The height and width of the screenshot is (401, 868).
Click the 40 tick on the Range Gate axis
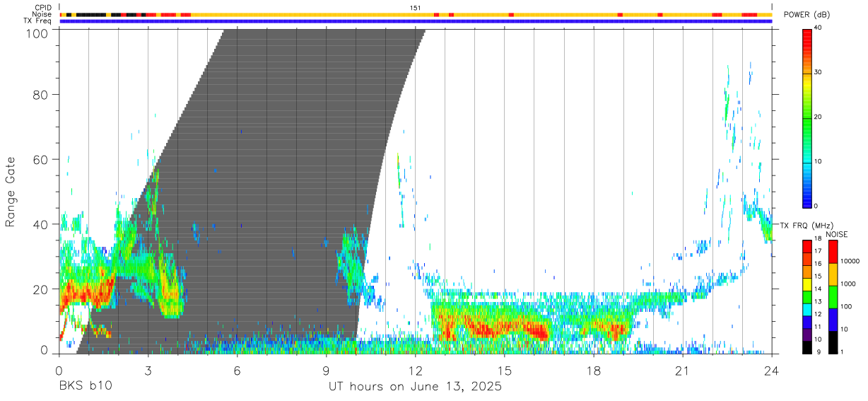coord(42,224)
